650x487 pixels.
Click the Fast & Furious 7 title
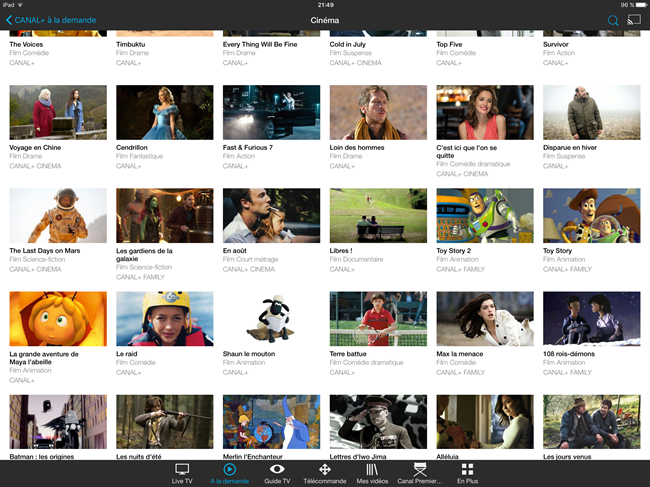point(248,148)
